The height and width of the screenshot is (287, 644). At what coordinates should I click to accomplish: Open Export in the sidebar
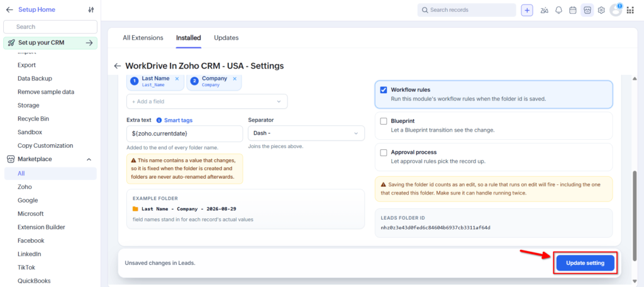point(26,65)
